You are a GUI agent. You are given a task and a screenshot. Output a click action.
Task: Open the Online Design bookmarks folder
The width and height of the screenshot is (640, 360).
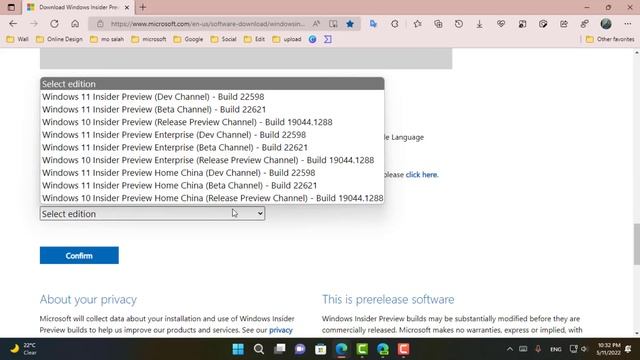pyautogui.click(x=59, y=39)
